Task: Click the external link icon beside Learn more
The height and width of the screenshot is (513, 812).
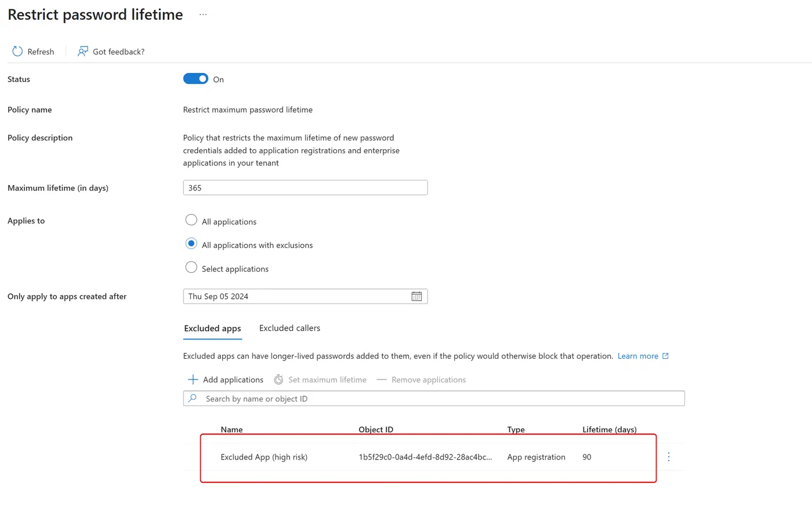Action: pyautogui.click(x=665, y=356)
